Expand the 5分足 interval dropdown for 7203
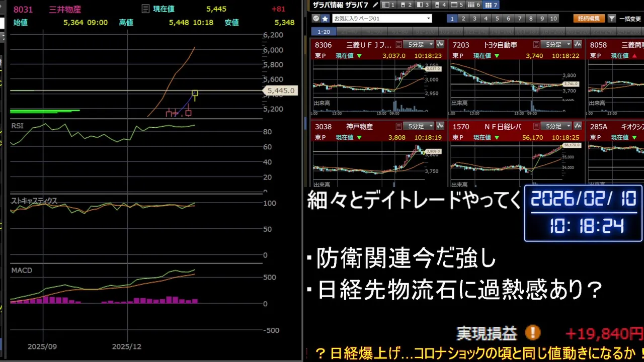This screenshot has height=362, width=644. [x=557, y=45]
